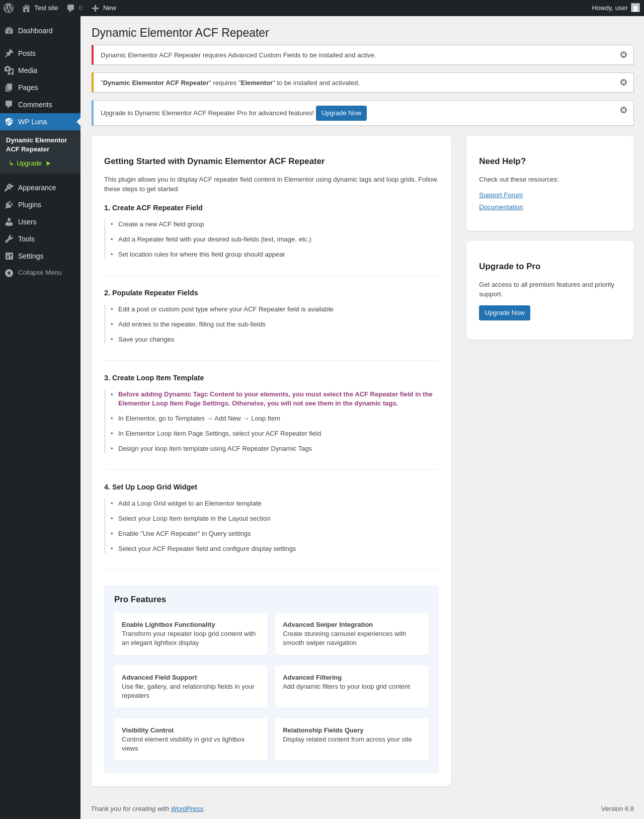Click Upgrade Now in Upgrade to Pro card
644x819 pixels.
[x=504, y=313]
